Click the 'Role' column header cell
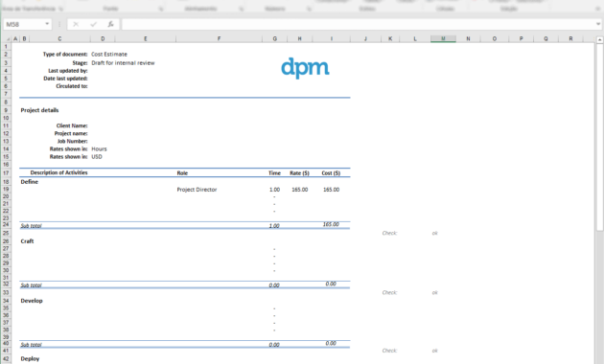 [182, 173]
